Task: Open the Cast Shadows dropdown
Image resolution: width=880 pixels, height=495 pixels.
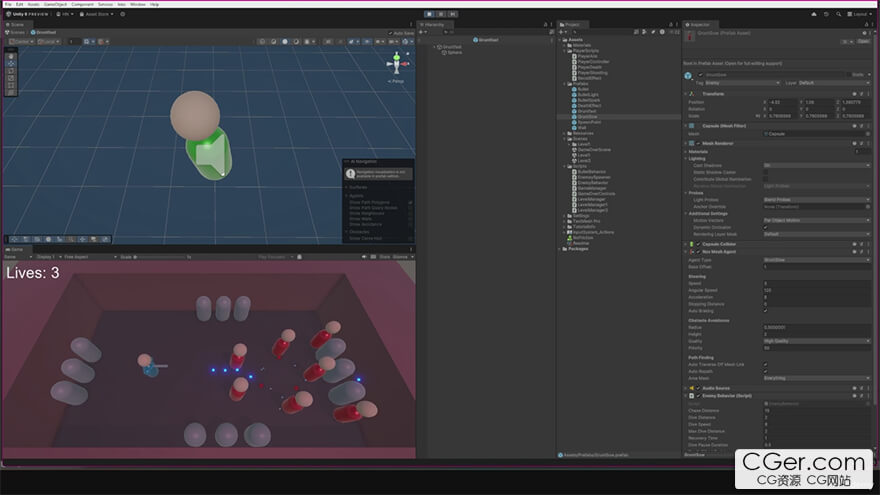Action: pyautogui.click(x=817, y=166)
